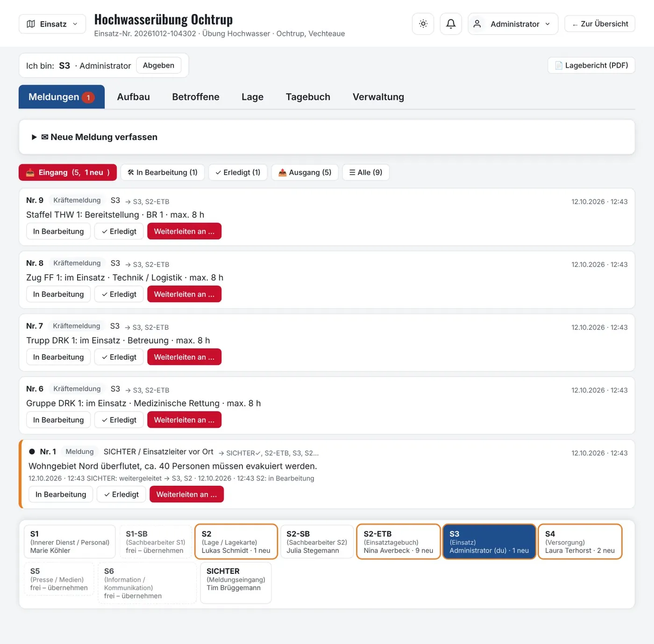Show Alle (9) messages
Screen dimensions: 654x644
[x=366, y=172]
